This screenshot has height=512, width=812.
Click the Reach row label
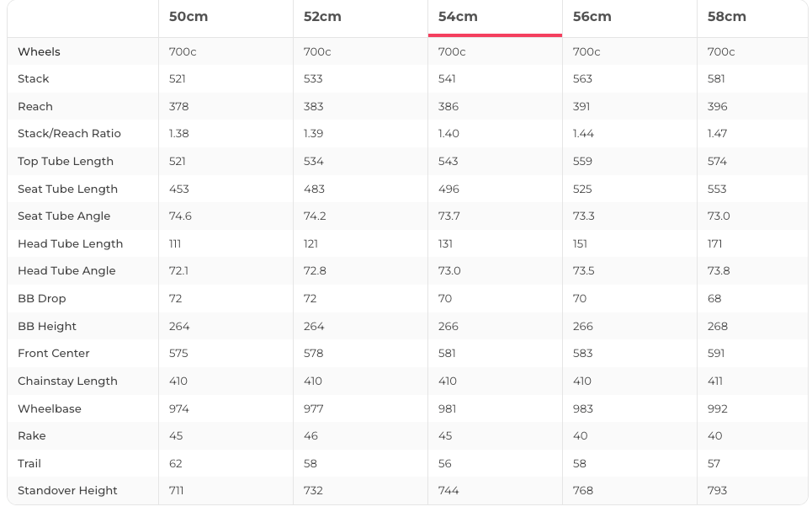35,106
